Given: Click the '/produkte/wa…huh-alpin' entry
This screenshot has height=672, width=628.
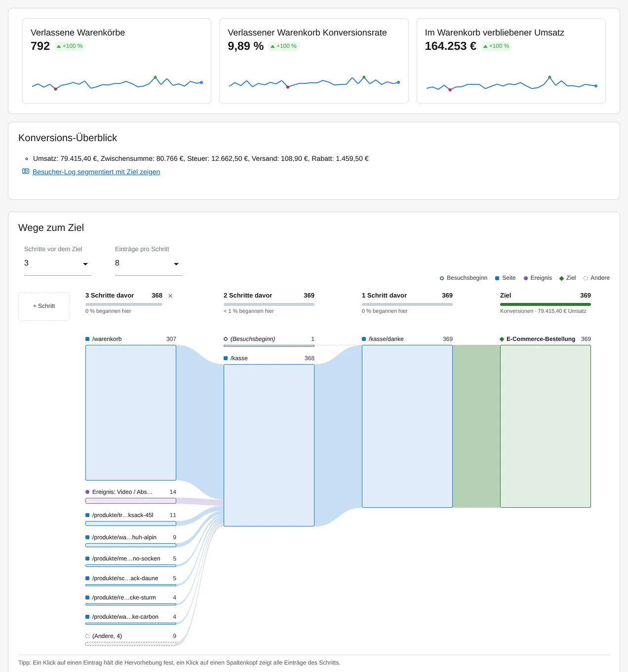Looking at the screenshot, I should click(131, 540).
